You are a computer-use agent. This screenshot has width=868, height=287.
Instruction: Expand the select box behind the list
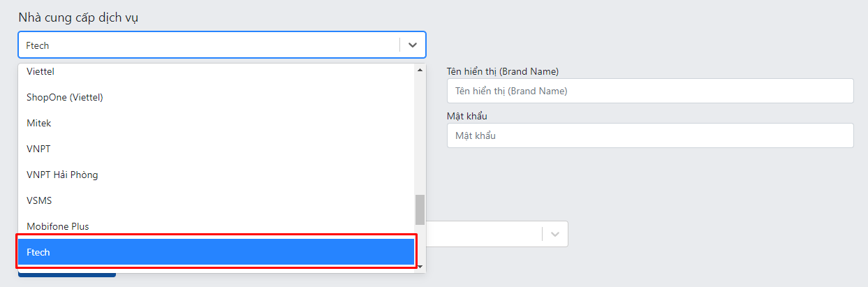496,234
